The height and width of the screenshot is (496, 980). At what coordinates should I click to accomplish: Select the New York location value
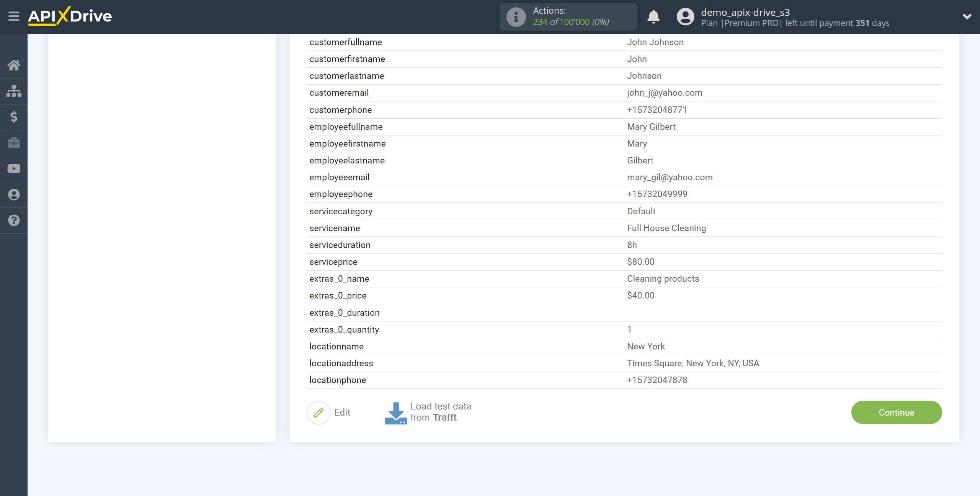[x=646, y=347]
